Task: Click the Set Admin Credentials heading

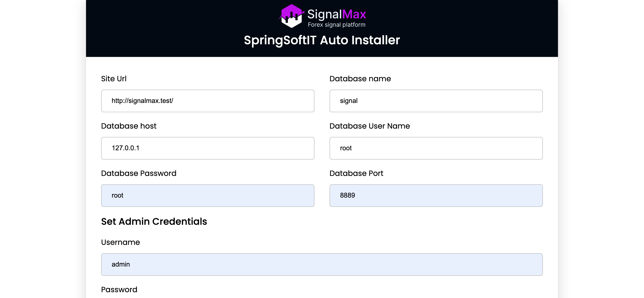Action: (154, 221)
